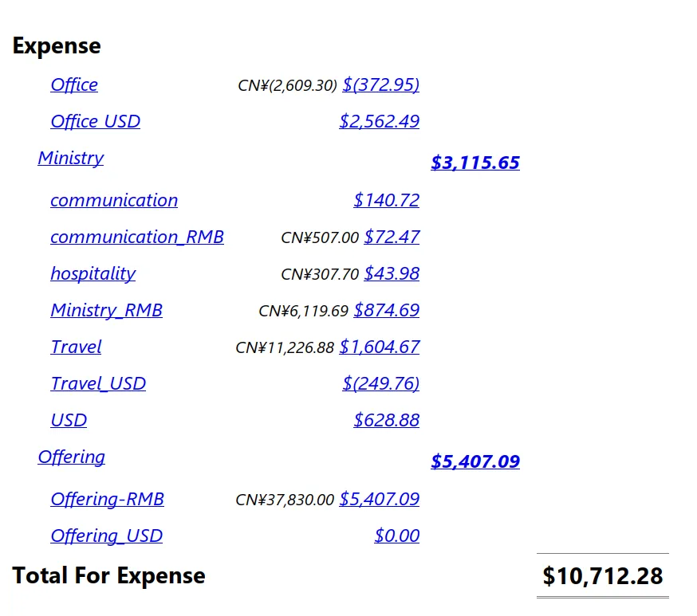This screenshot has width=697, height=616.
Task: Click the $2,562.49 Office_USD amount
Action: pos(379,121)
